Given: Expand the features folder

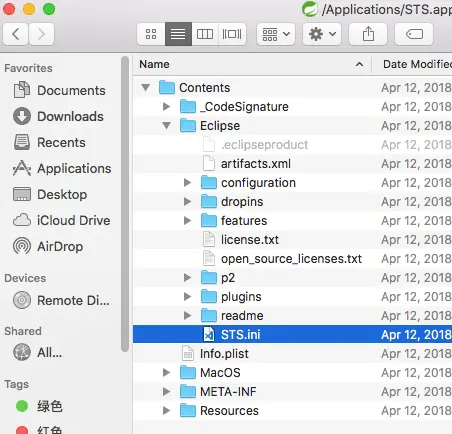Looking at the screenshot, I should pos(187,221).
